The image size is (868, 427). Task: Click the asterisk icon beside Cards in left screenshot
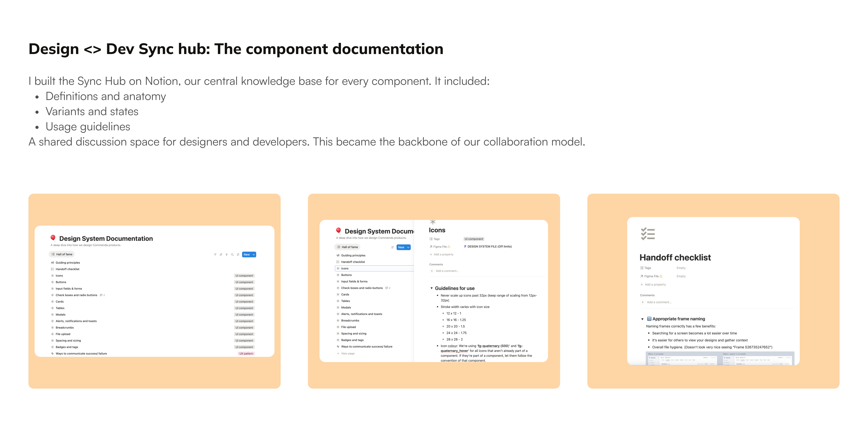(52, 301)
